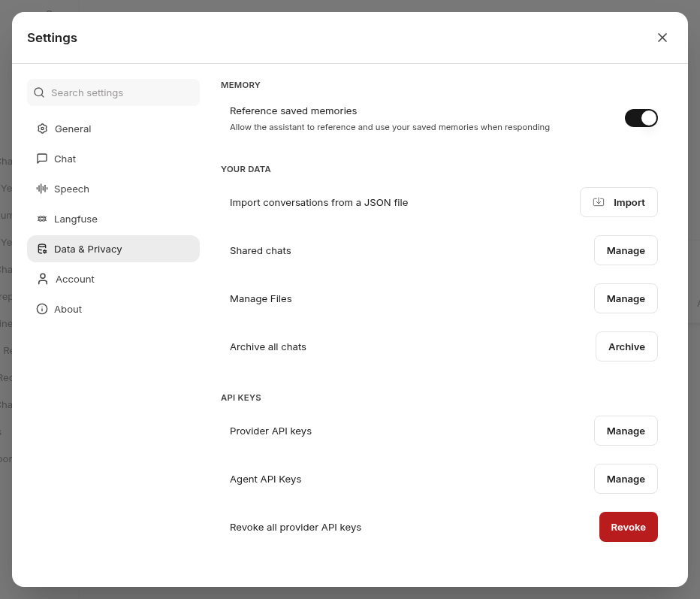Close the Settings dialog with the X
700x599 pixels.
[x=662, y=38]
